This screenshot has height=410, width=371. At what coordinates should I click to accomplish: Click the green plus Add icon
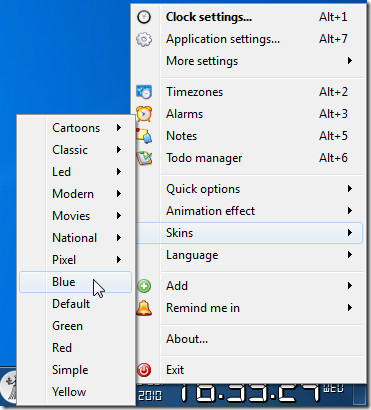coord(144,286)
